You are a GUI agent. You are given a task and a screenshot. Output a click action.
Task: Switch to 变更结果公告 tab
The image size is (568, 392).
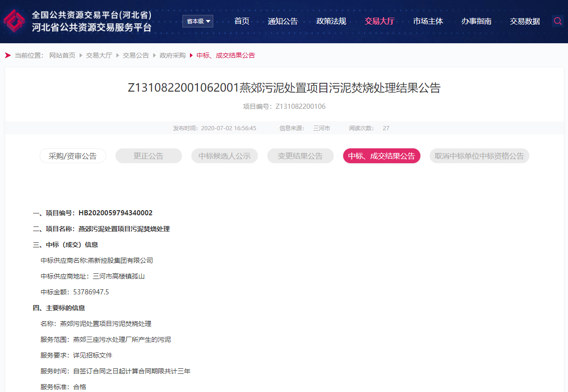point(300,156)
